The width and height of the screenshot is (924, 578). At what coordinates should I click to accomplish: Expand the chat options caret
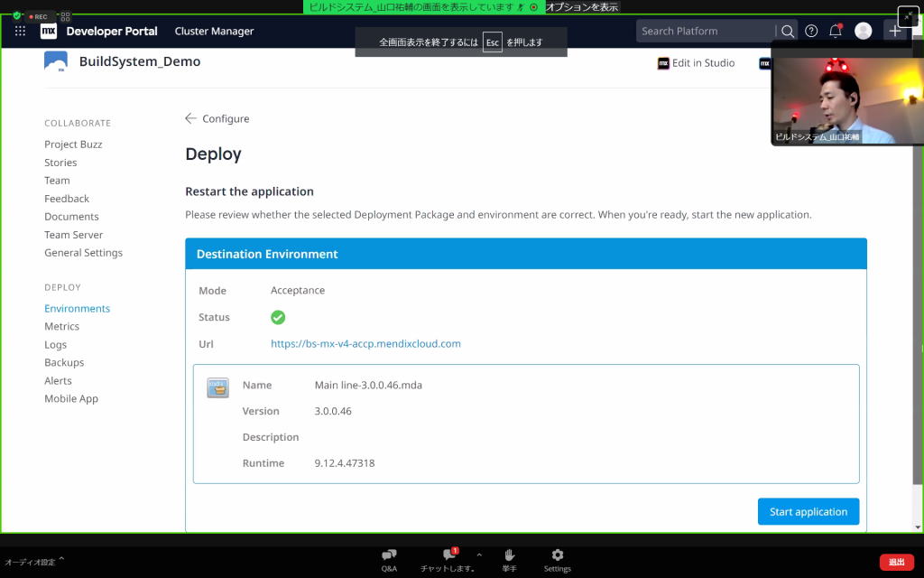click(x=479, y=555)
